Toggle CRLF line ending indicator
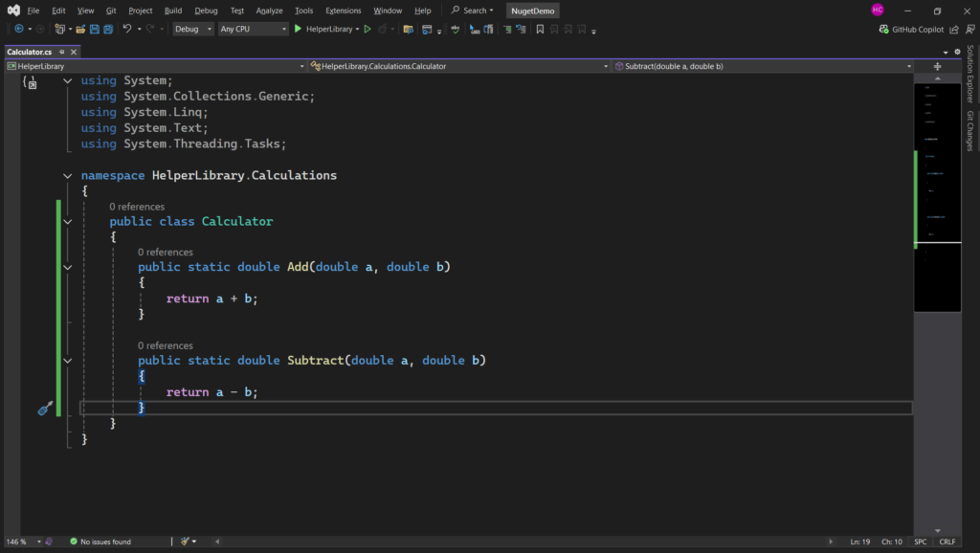 [947, 542]
